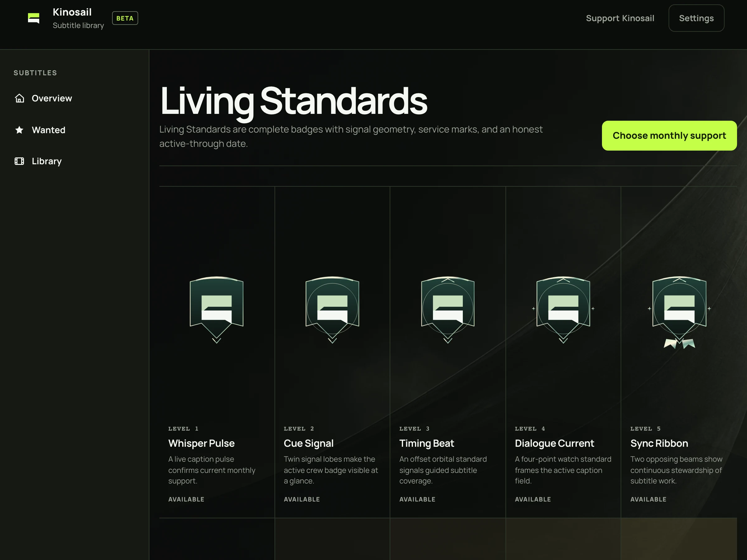Select the Cue Signal shield badge
This screenshot has width=747, height=560.
point(332,310)
